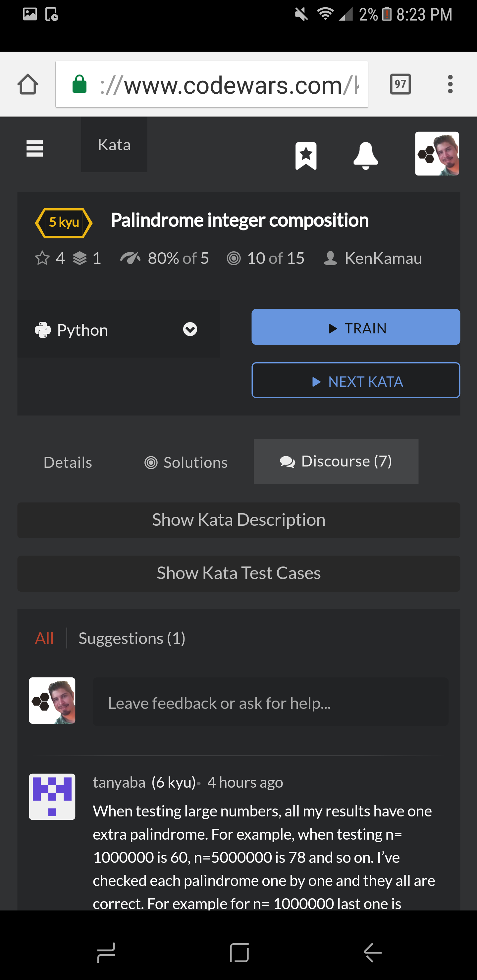Tap the Android recent apps button
This screenshot has height=980, width=477.
coord(106,953)
